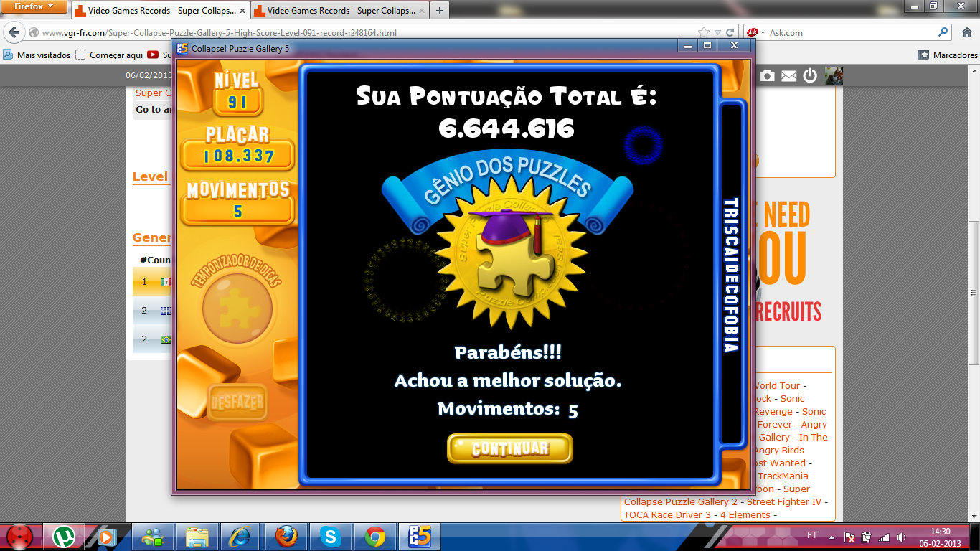The width and height of the screenshot is (980, 551).
Task: Open a new browser tab
Action: pos(440,11)
